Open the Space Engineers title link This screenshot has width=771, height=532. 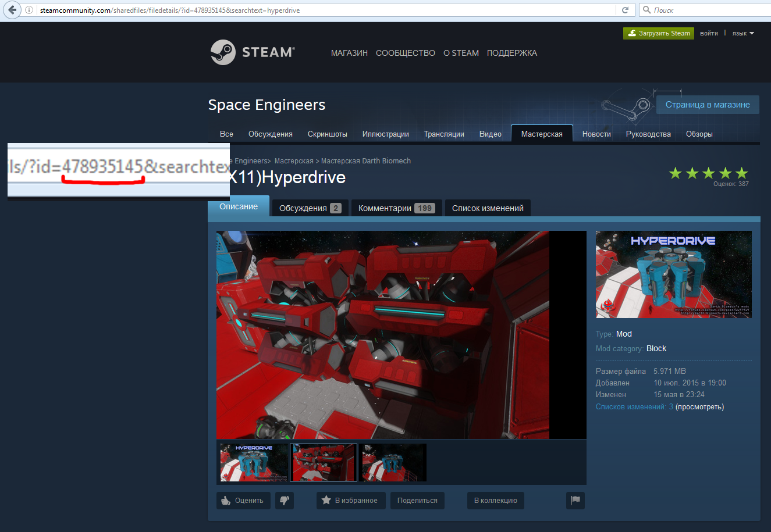click(x=267, y=105)
